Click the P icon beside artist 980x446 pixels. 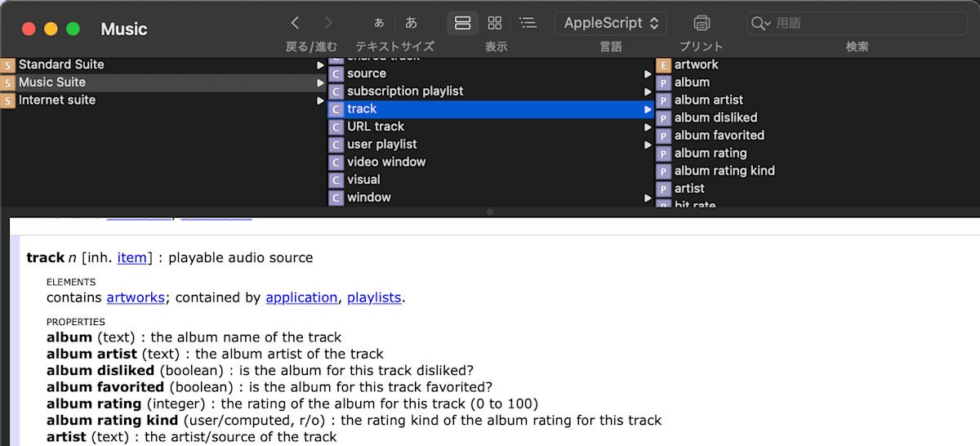click(x=664, y=189)
